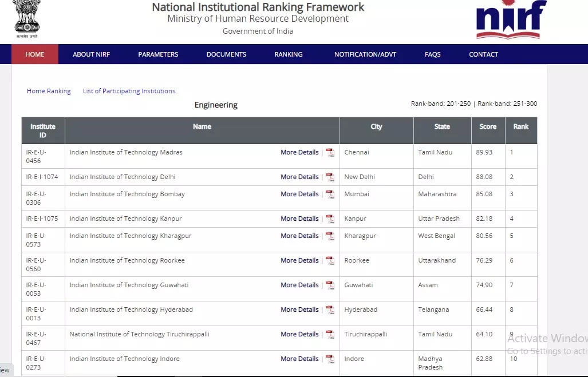Open the PDF icon for IIT Delhi
588x377 pixels.
(330, 177)
